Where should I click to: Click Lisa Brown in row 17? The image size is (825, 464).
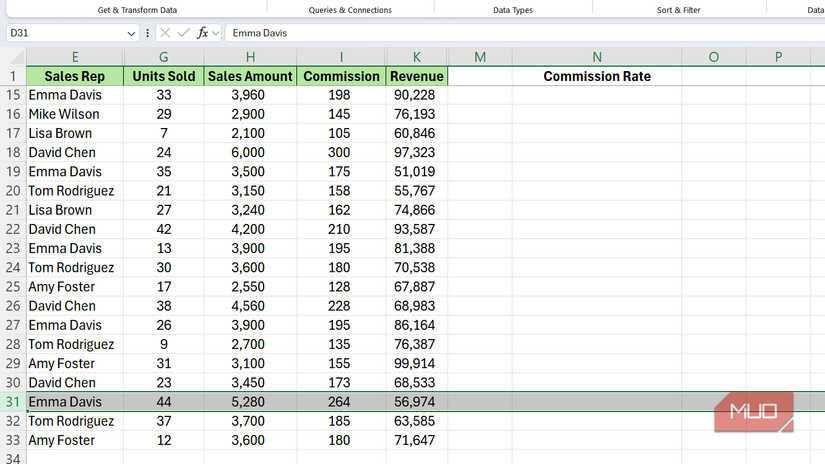75,134
